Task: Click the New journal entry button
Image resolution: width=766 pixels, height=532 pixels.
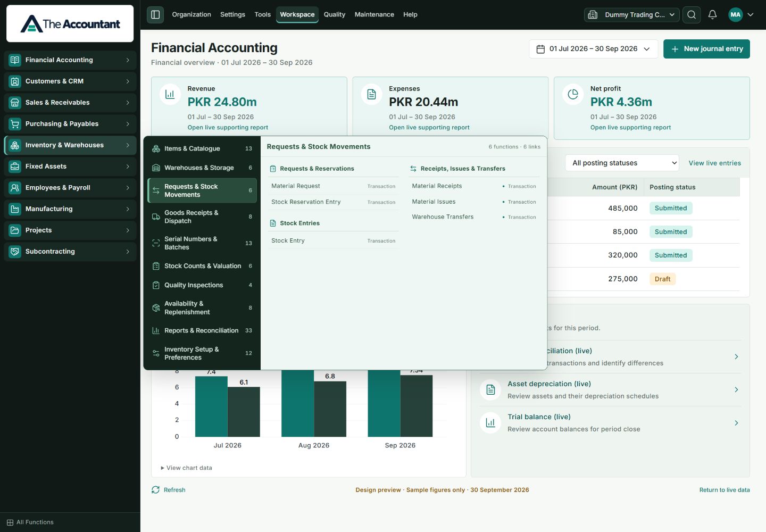Action: click(706, 49)
